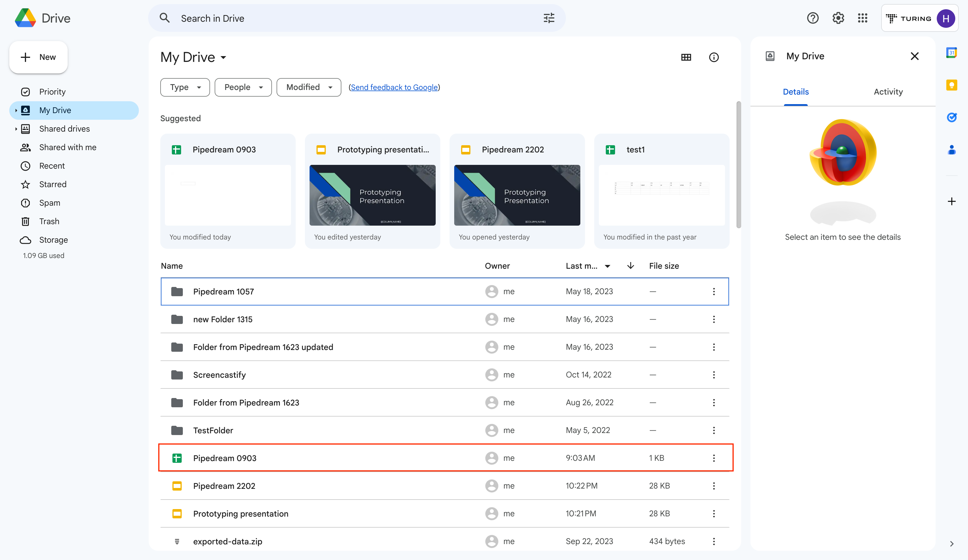Screen dimensions: 968x560
Task: Click the New button
Action: pos(38,57)
